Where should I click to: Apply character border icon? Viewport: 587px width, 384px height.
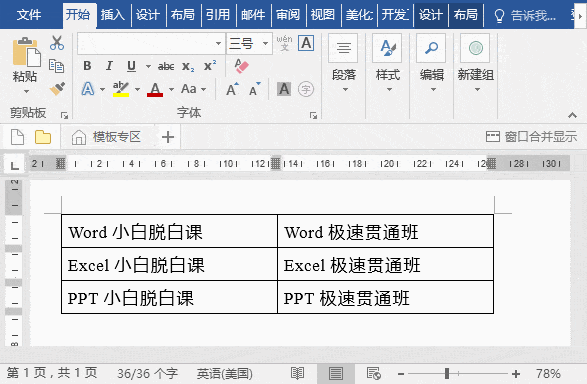(x=306, y=43)
